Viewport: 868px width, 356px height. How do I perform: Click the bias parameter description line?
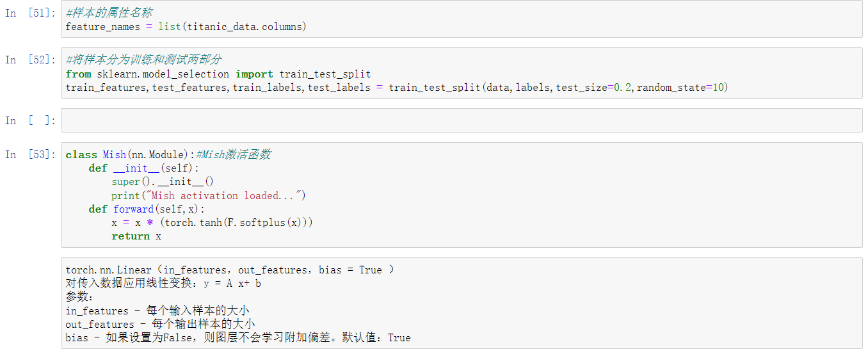(237, 337)
